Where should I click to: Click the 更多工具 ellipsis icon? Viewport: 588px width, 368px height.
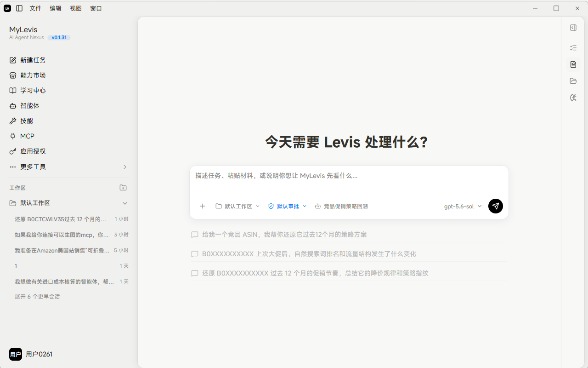point(13,167)
